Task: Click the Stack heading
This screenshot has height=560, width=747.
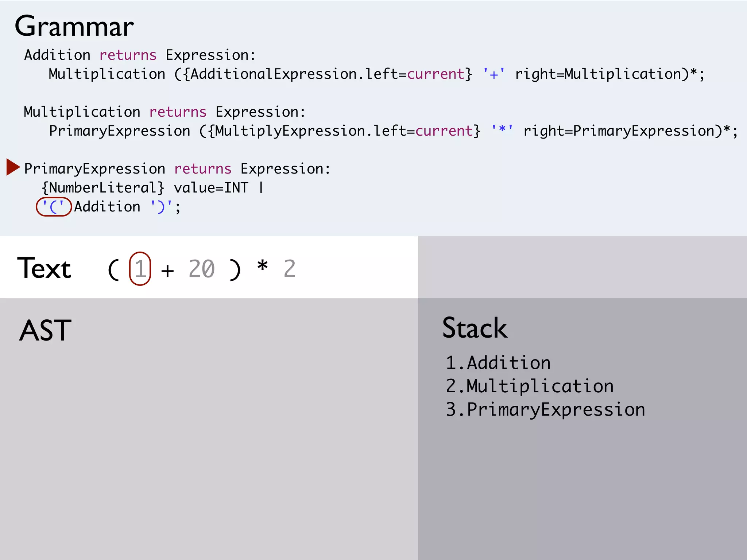Action: coord(475,328)
